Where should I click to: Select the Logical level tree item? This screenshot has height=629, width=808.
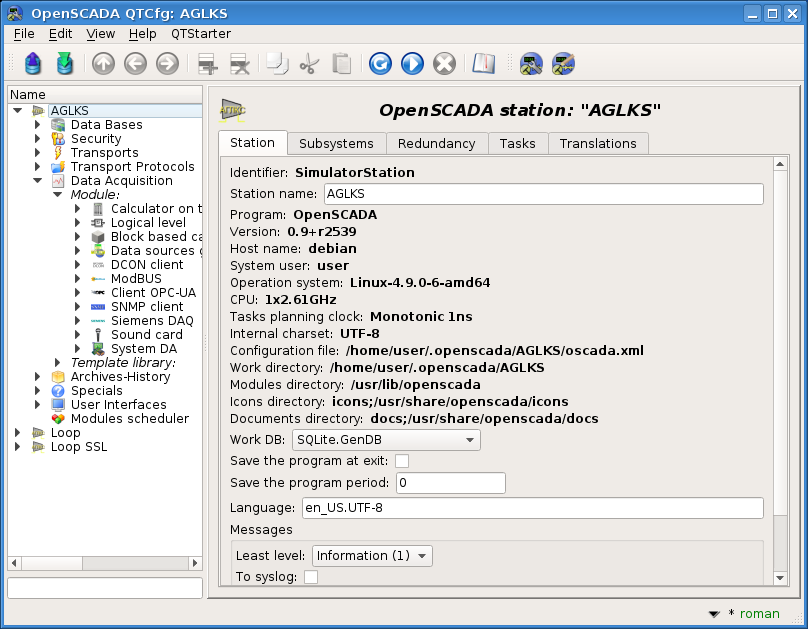click(148, 223)
